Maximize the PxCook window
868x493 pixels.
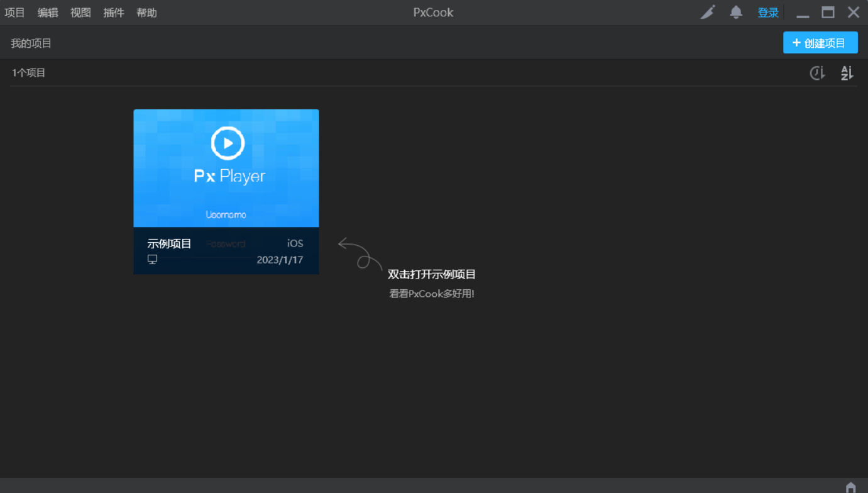pos(828,12)
